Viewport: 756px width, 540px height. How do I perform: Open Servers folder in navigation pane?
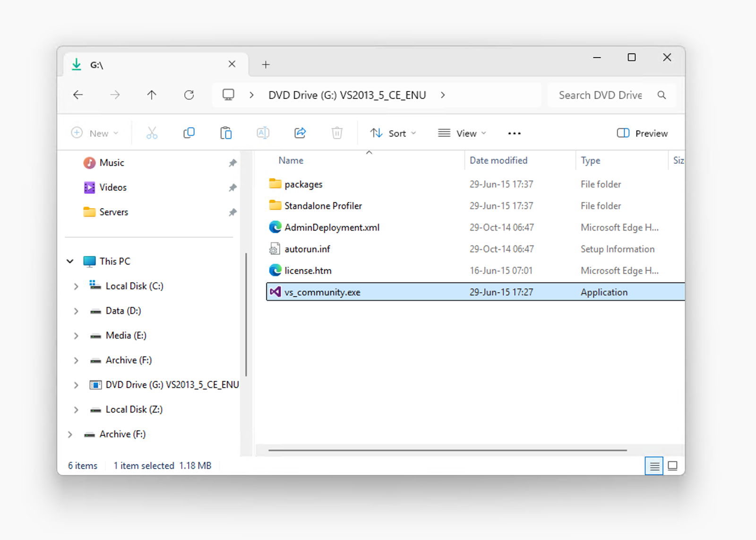coord(113,212)
